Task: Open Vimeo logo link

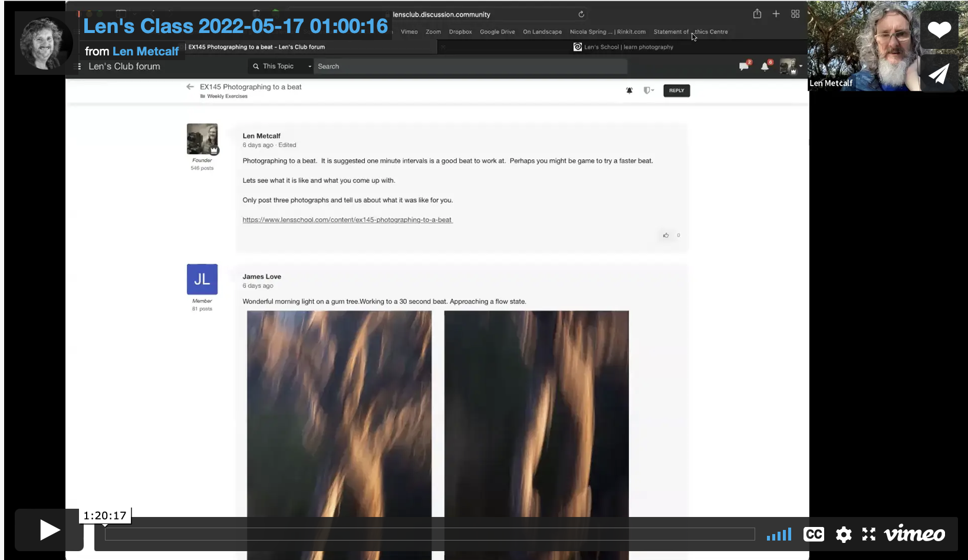Action: [914, 533]
